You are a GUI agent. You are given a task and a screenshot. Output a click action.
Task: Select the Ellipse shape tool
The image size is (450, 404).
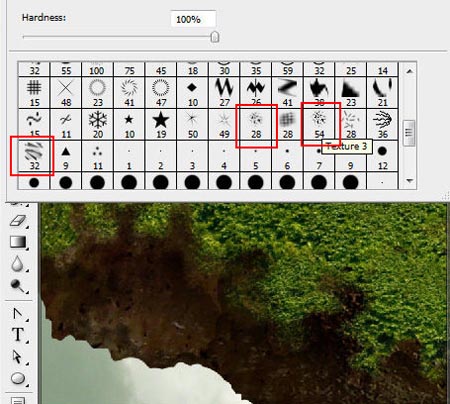[18, 379]
